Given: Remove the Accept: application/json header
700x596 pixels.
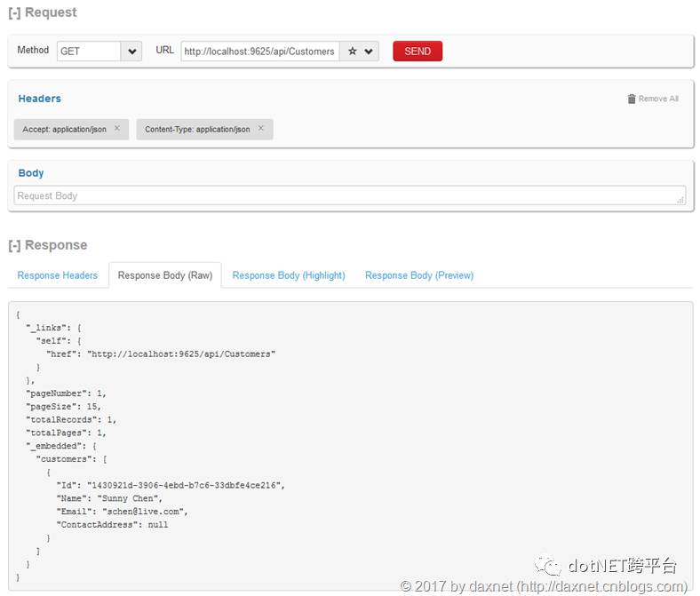Looking at the screenshot, I should 117,128.
